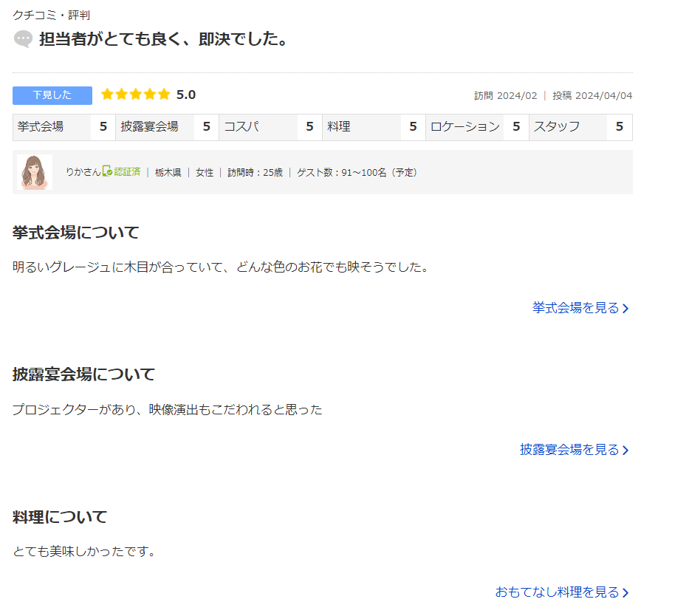689x616 pixels.
Task: Select the スタッフ rating cell
Action: point(580,127)
